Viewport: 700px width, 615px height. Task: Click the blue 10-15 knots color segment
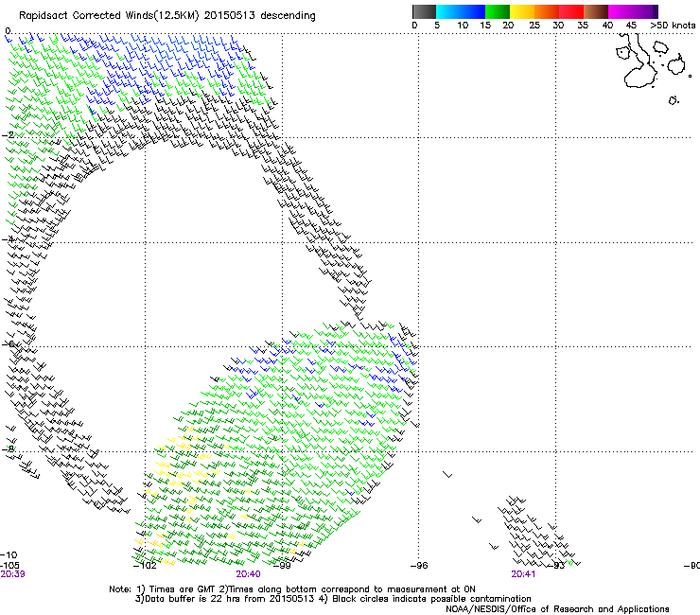(473, 11)
